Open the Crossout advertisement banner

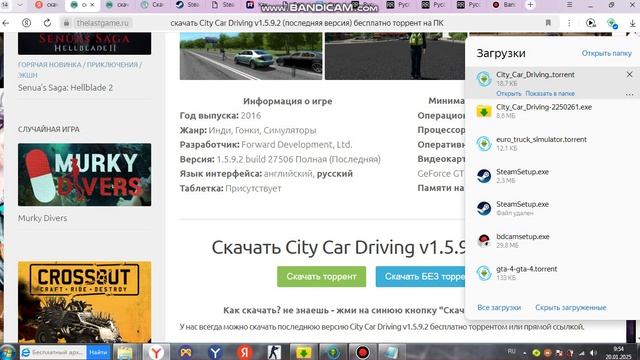click(84, 302)
